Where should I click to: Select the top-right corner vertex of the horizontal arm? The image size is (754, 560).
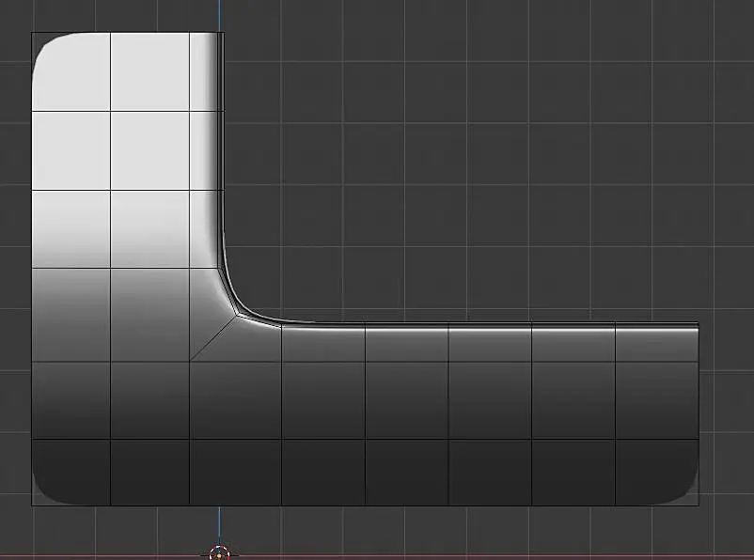(699, 323)
